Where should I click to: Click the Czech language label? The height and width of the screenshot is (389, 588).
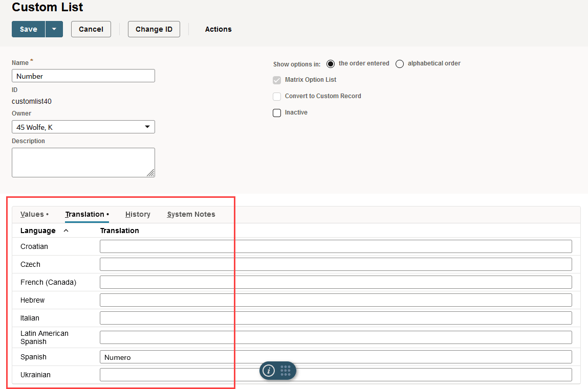pos(30,264)
